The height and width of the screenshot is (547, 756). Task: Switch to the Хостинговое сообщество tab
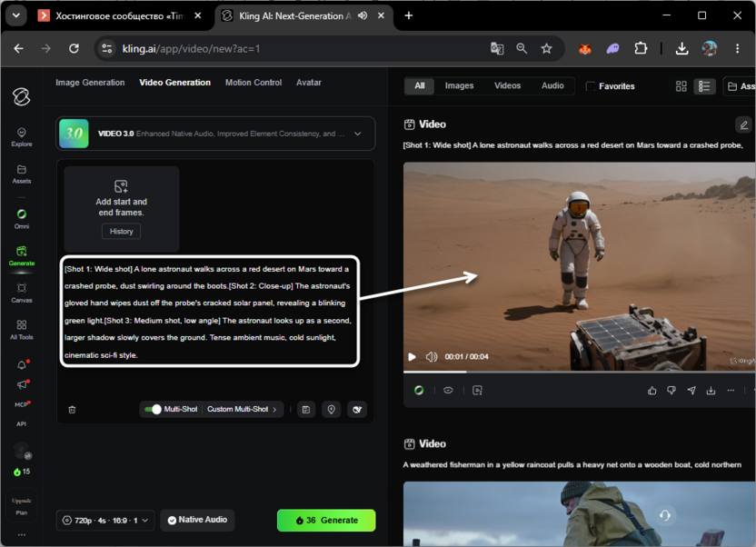tap(118, 16)
